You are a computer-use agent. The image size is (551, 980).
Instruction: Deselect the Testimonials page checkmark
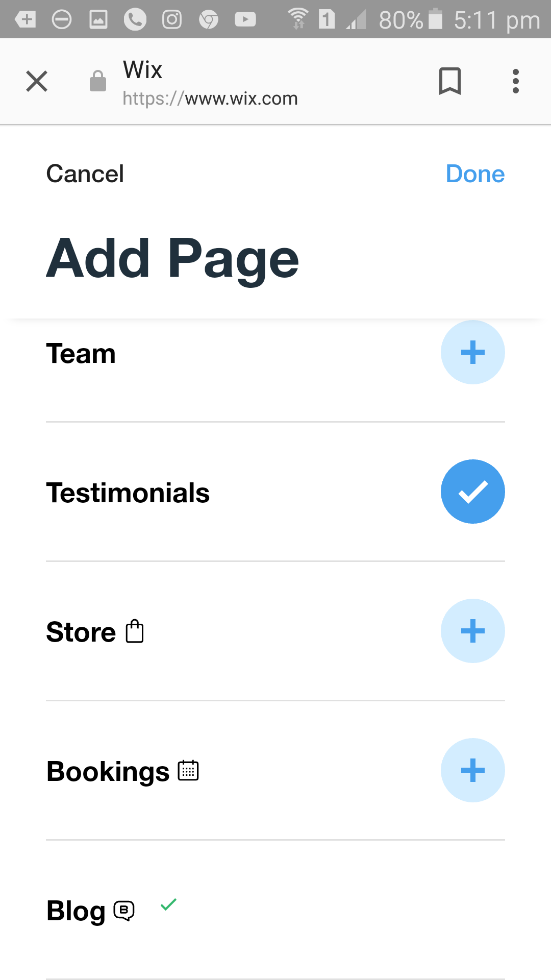[x=472, y=492]
